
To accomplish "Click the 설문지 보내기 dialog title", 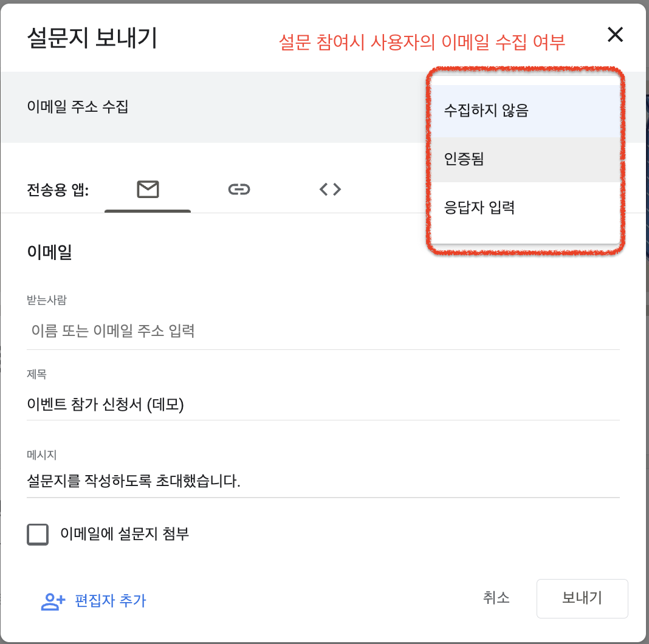I will (x=92, y=38).
